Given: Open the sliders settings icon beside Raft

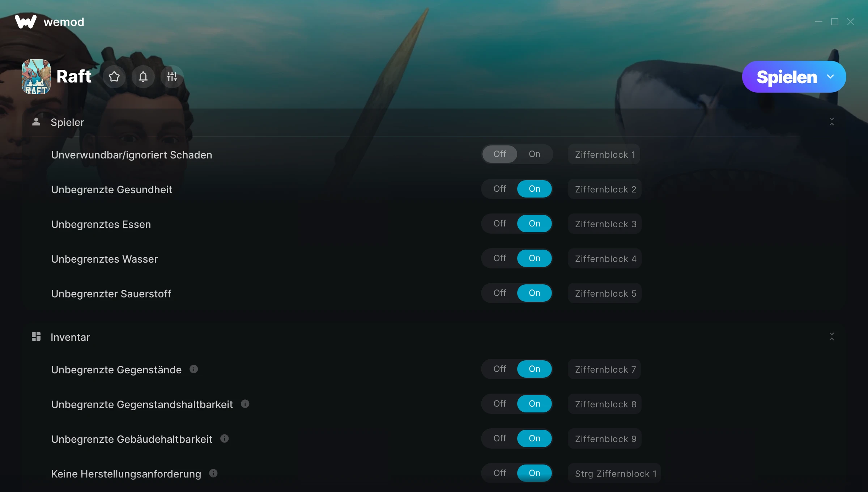Looking at the screenshot, I should pos(172,77).
